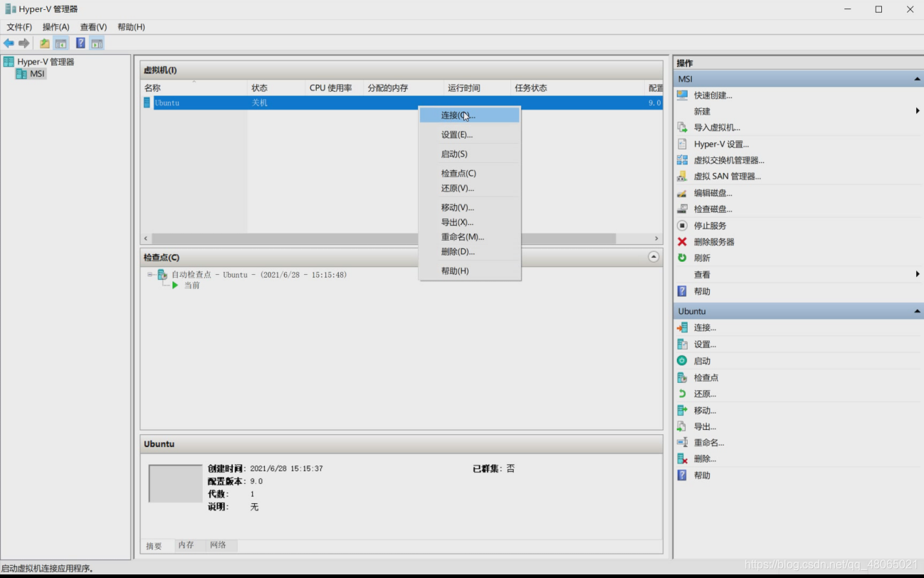
Task: Click 删除 icon under Ubuntu actions
Action: (682, 459)
